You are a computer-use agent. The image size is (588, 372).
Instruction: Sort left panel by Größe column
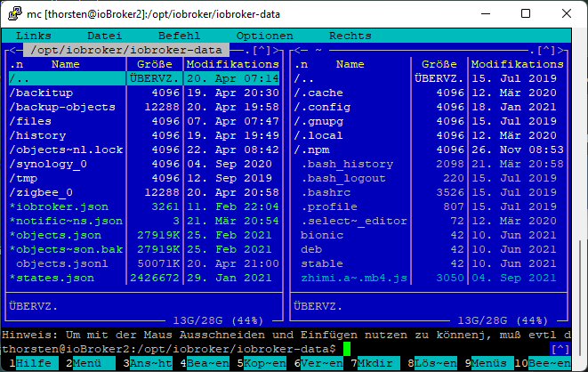pos(155,64)
